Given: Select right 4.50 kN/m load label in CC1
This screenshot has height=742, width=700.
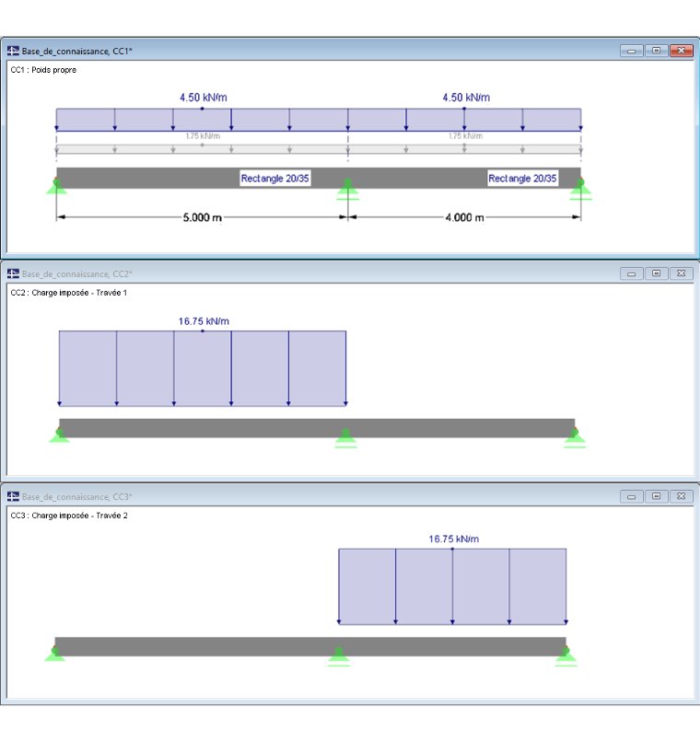Looking at the screenshot, I should (466, 98).
